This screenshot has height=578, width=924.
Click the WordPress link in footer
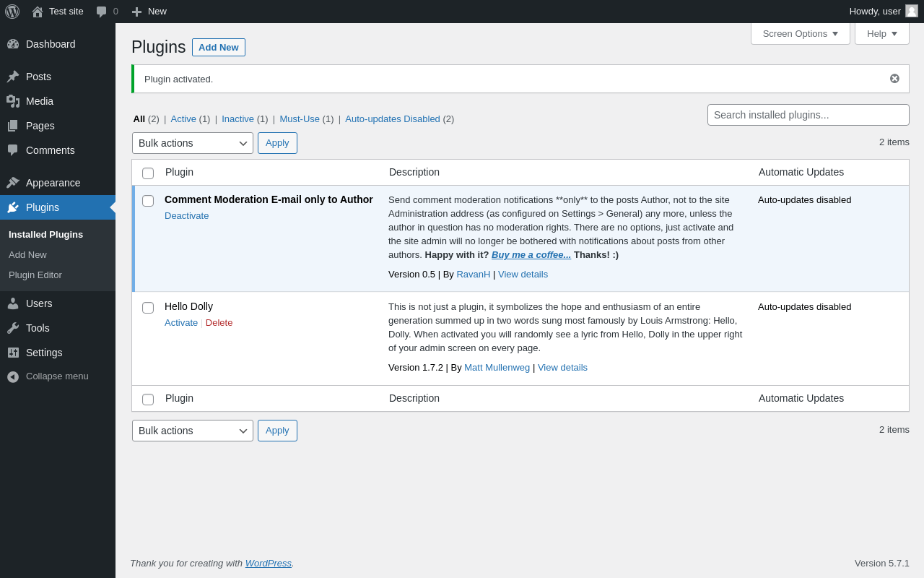point(269,564)
